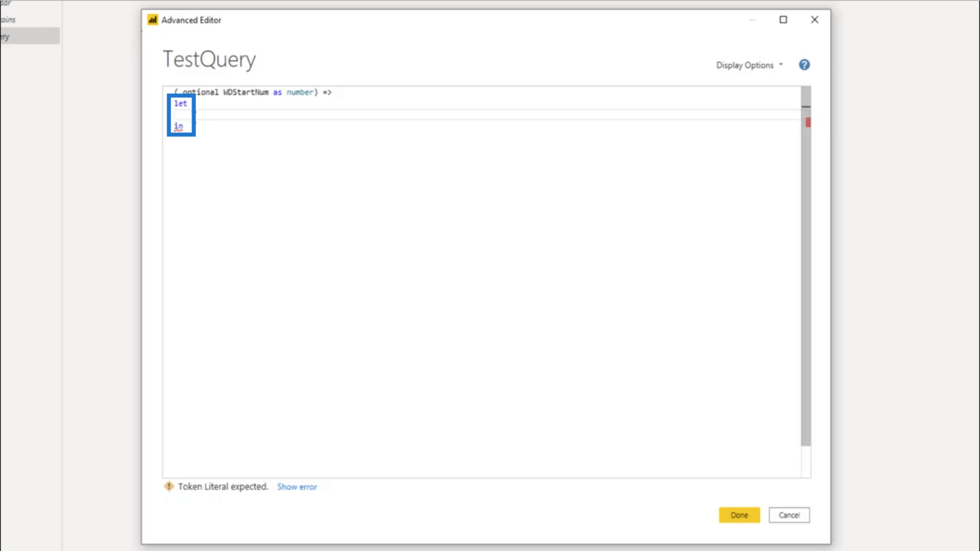Click 'Token Literal expected.' error message

click(223, 486)
